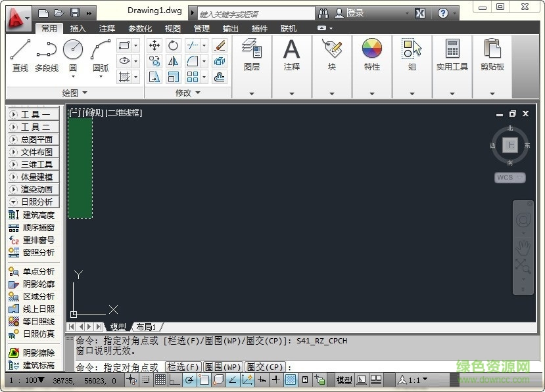Open the 特性 color wheel panel

coord(372,49)
